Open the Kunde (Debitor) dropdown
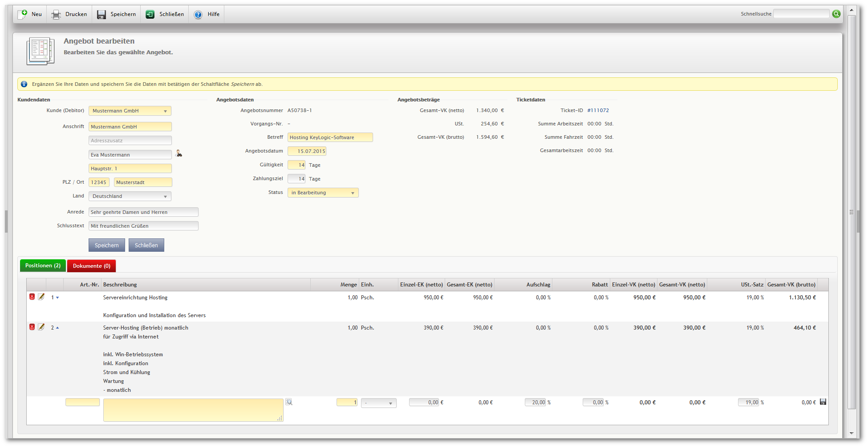This screenshot has width=868, height=447. 130,111
